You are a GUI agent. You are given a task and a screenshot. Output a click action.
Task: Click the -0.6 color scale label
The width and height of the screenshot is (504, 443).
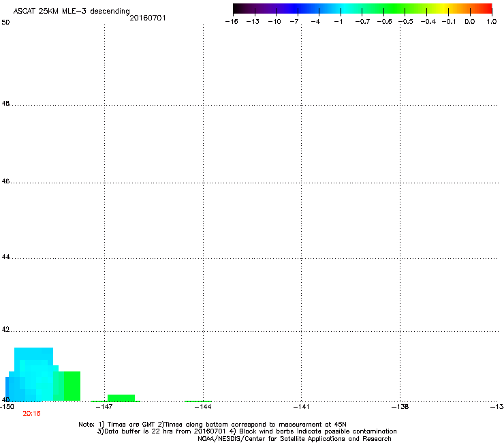(x=384, y=22)
